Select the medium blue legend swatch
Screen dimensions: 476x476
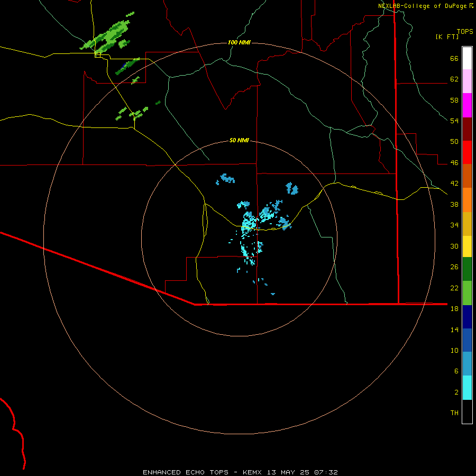click(467, 340)
